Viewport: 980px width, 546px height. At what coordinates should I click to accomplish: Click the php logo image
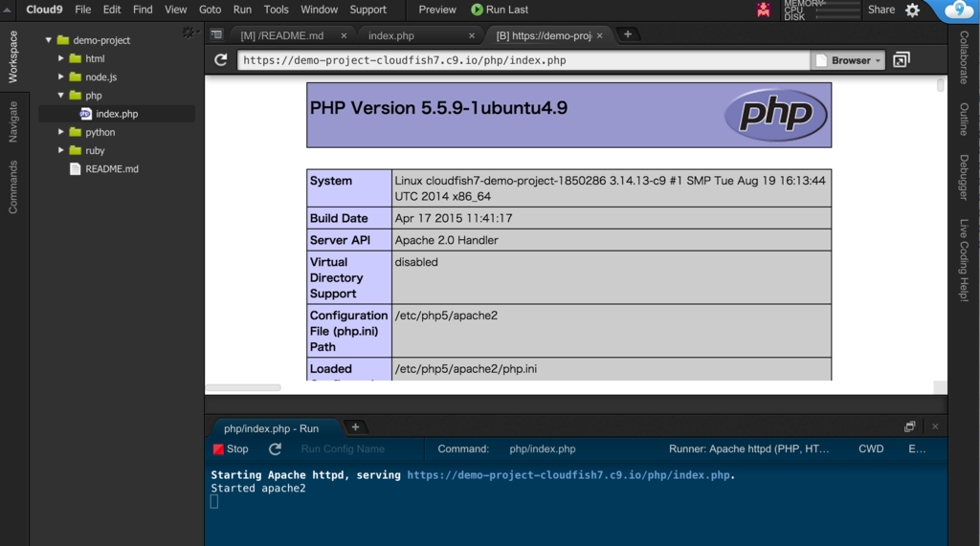775,114
